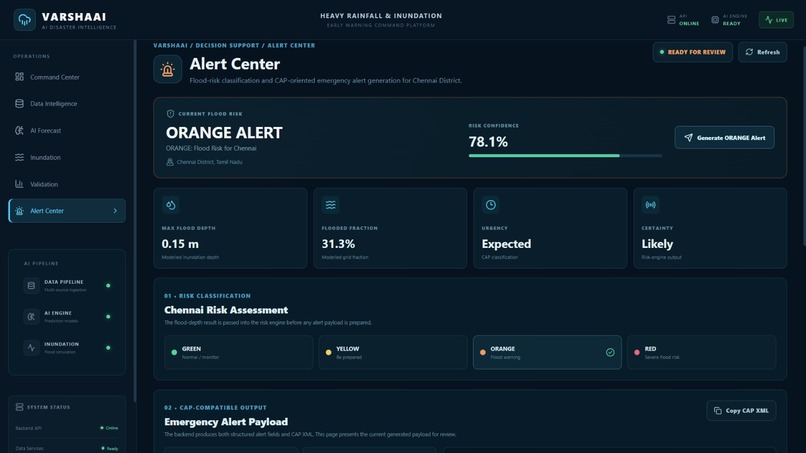Click the Inundation pipeline green status dot
Image resolution: width=806 pixels, height=453 pixels.
(108, 348)
